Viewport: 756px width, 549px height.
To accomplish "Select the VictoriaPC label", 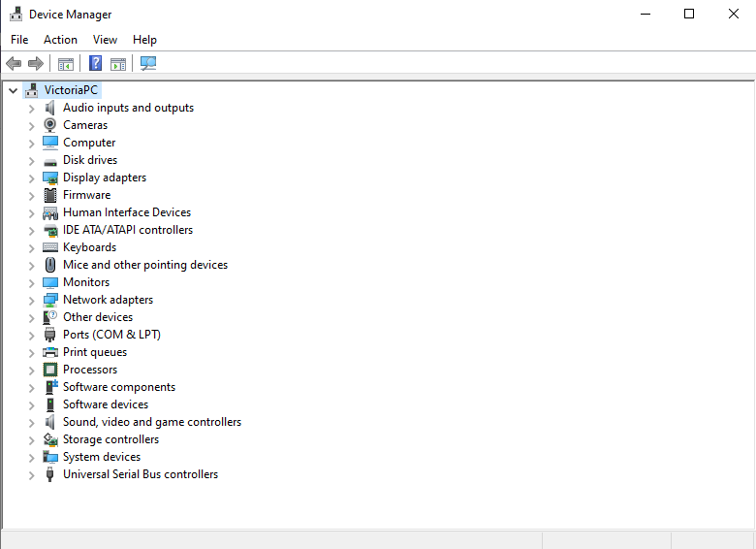I will (71, 90).
